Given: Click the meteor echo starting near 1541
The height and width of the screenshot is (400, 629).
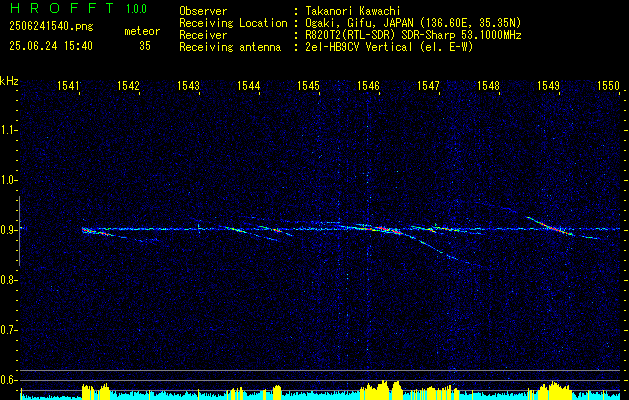Looking at the screenshot, I should point(98,231).
